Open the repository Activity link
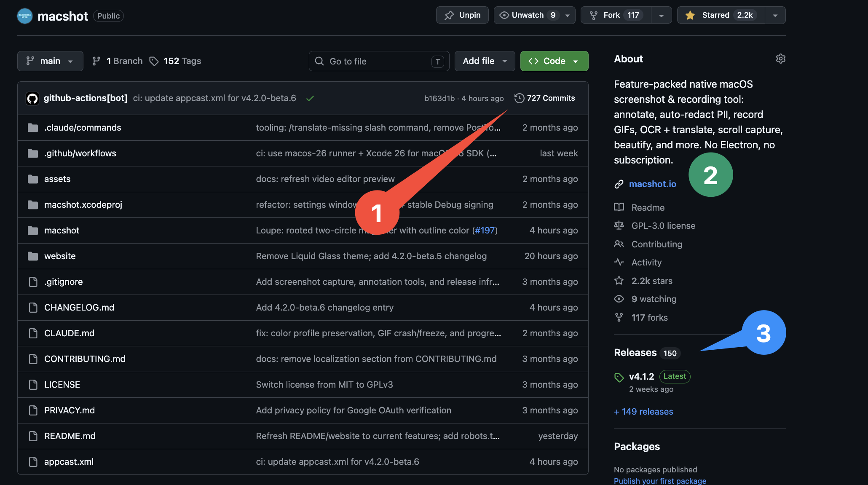The image size is (868, 485). click(x=646, y=263)
